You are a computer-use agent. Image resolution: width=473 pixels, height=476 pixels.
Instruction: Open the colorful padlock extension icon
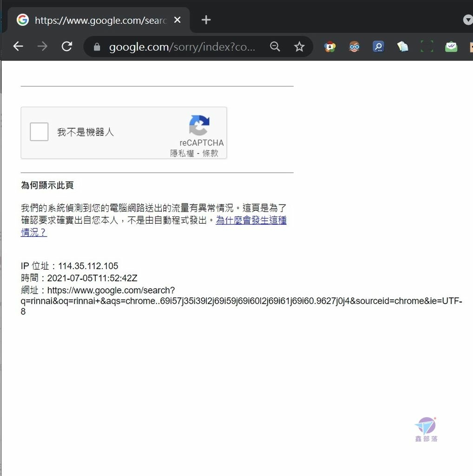point(330,47)
